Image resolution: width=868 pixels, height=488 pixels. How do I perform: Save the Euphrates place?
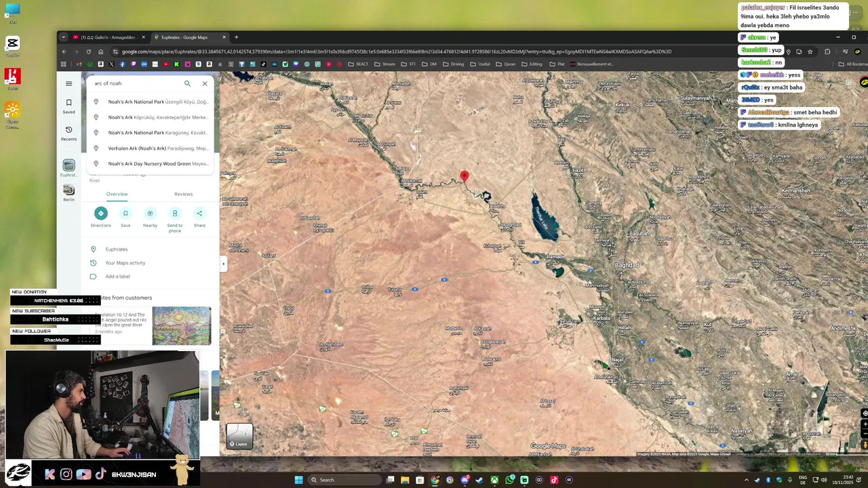(125, 218)
